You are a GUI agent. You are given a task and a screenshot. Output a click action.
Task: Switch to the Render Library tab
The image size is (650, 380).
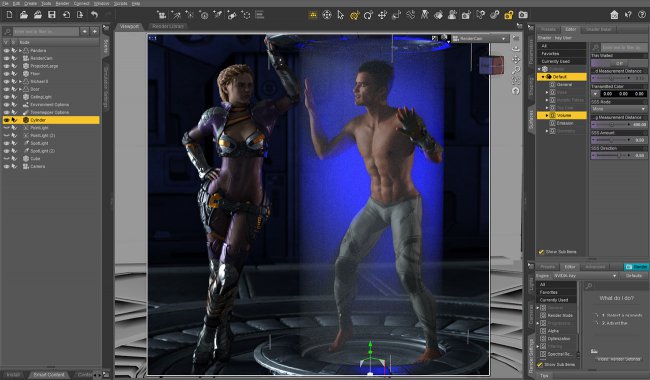[167, 26]
